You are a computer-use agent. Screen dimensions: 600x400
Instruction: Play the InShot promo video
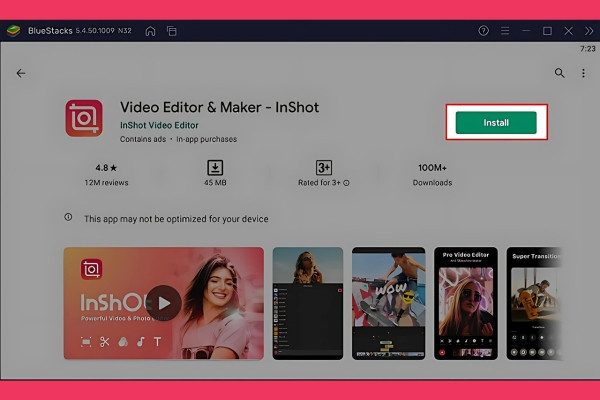pos(164,303)
